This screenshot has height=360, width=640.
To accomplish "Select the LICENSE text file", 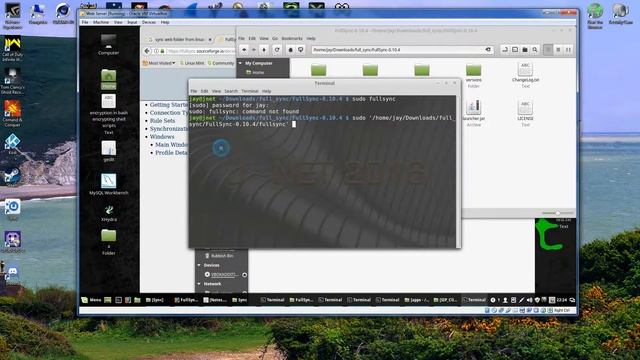I will click(525, 113).
